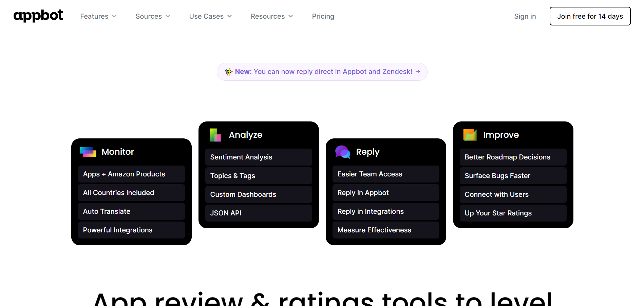
Task: Open Up Your Star Ratings
Action: click(513, 213)
